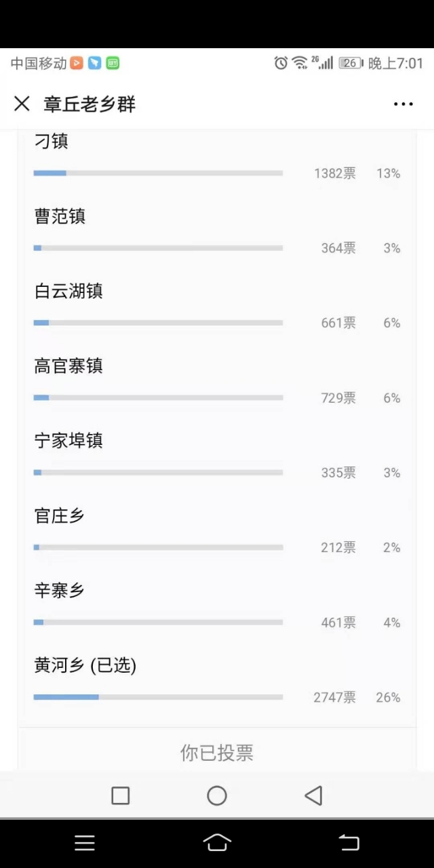Image resolution: width=434 pixels, height=868 pixels.
Task: Tap the 章丘老乡群 page title
Action: 90,104
